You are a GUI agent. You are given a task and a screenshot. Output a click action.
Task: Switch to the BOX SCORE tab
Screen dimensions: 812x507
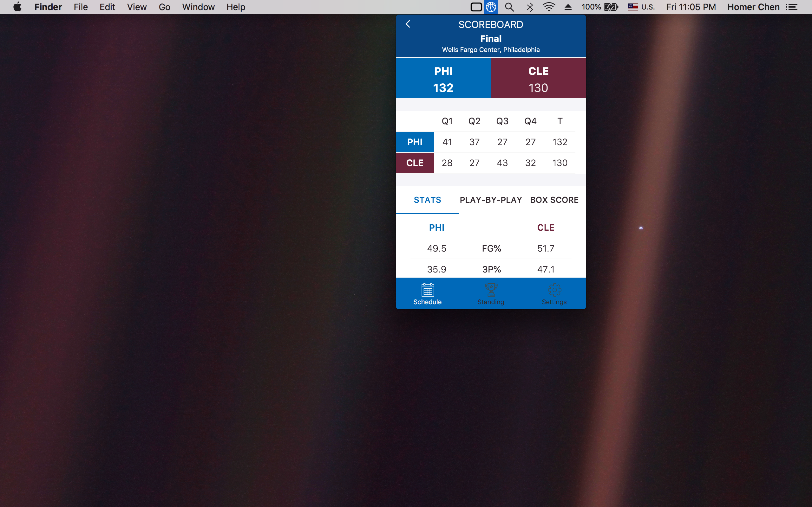pos(554,200)
